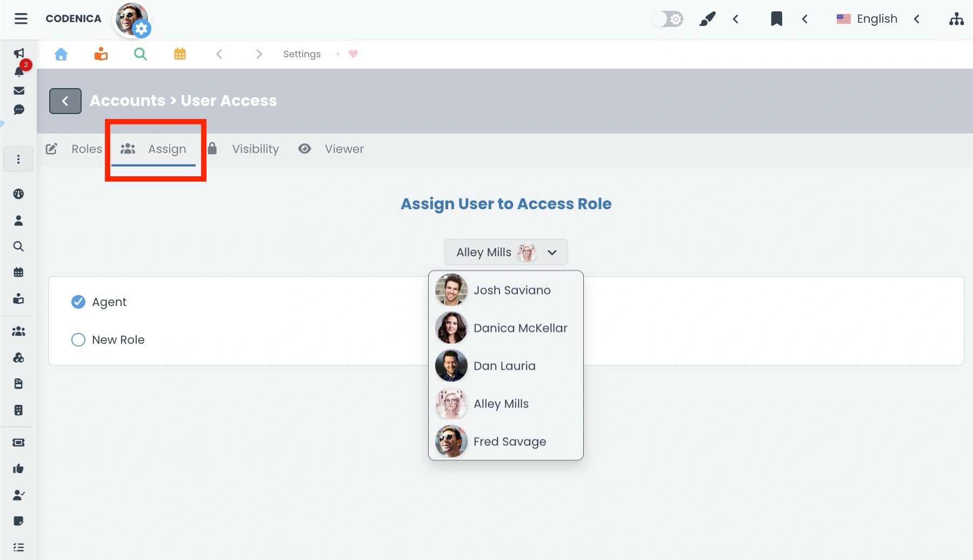973x560 pixels.
Task: Open the chat messages icon in sidebar
Action: 19,110
